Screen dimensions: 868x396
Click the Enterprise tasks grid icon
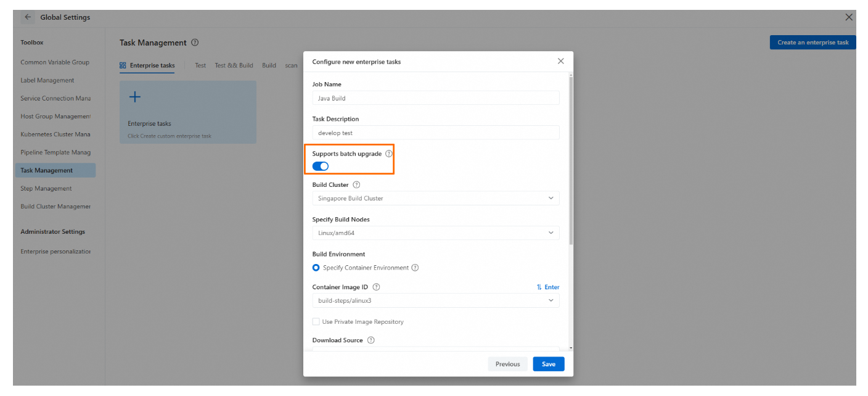(123, 65)
